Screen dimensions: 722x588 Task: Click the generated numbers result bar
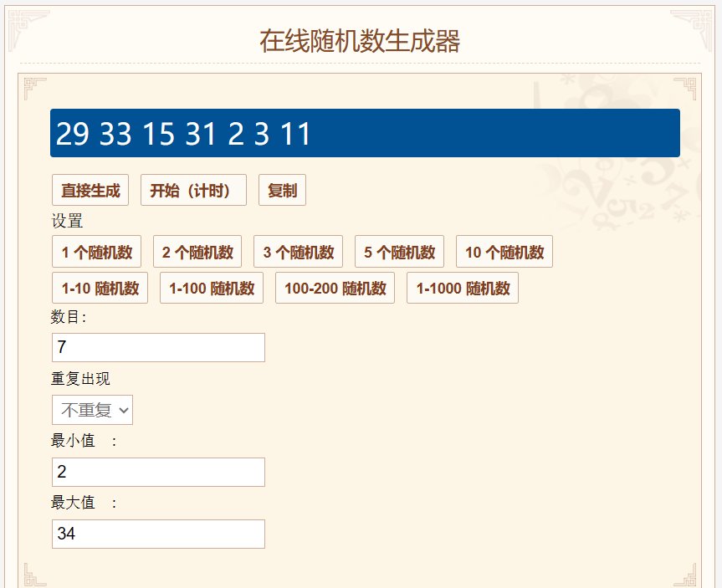(x=365, y=133)
